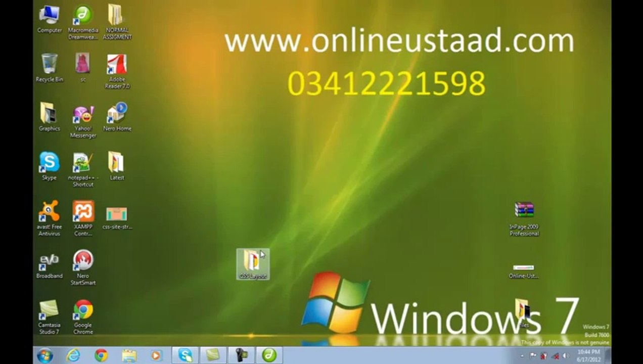Image resolution: width=643 pixels, height=364 pixels.
Task: Select the Nero Home shortcut
Action: [x=117, y=117]
